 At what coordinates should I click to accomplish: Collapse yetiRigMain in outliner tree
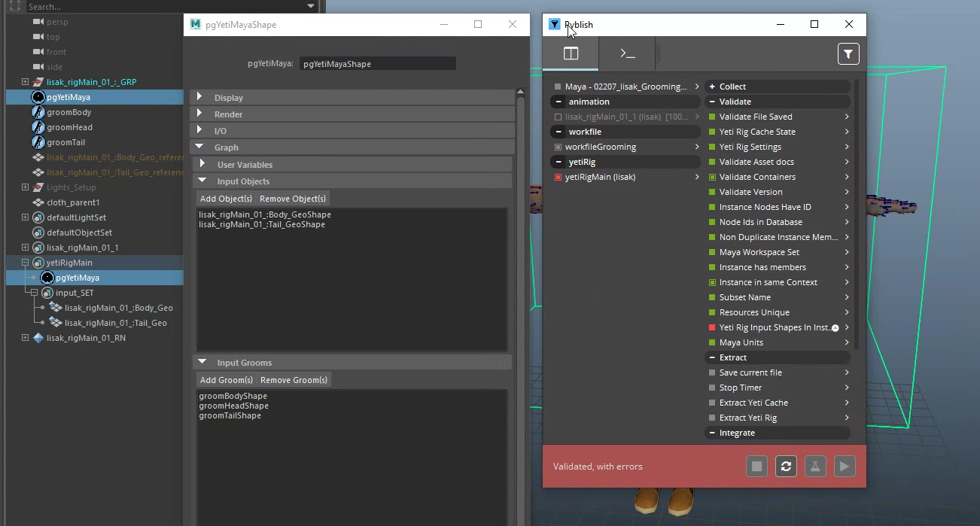(25, 263)
